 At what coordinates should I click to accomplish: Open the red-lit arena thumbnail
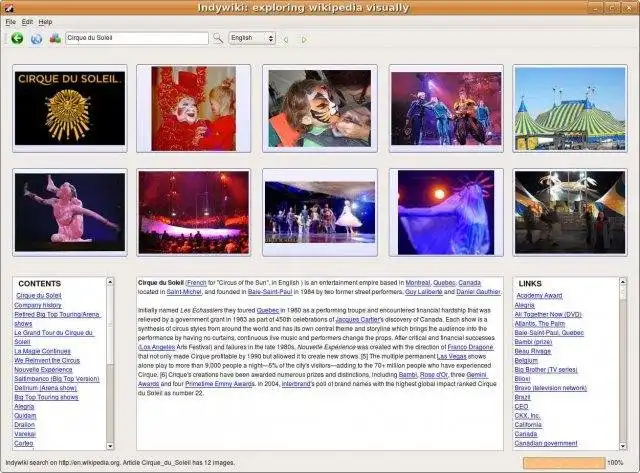pyautogui.click(x=193, y=212)
